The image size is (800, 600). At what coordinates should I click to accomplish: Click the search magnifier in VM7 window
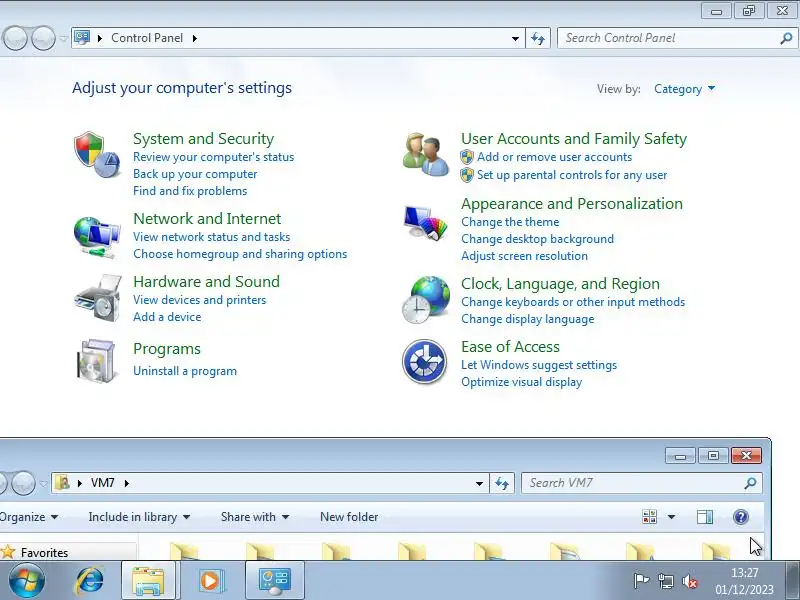click(750, 483)
